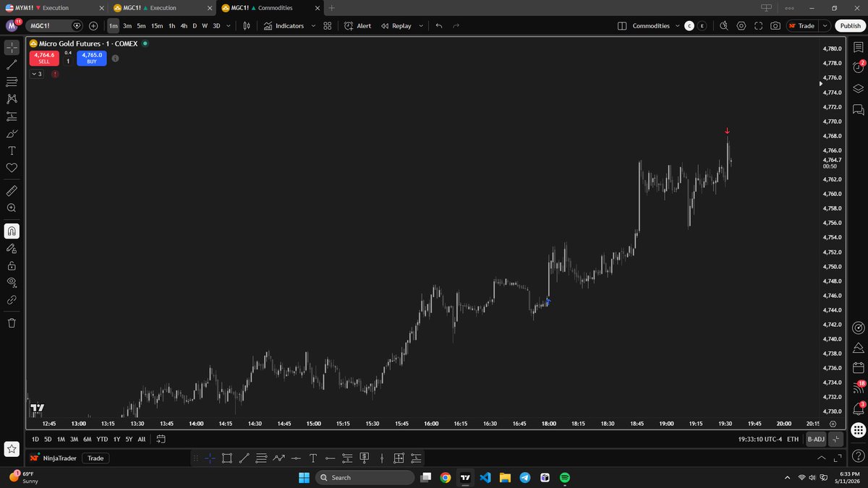Open the news feed icon with badge 18
The image size is (868, 488).
coord(858,388)
